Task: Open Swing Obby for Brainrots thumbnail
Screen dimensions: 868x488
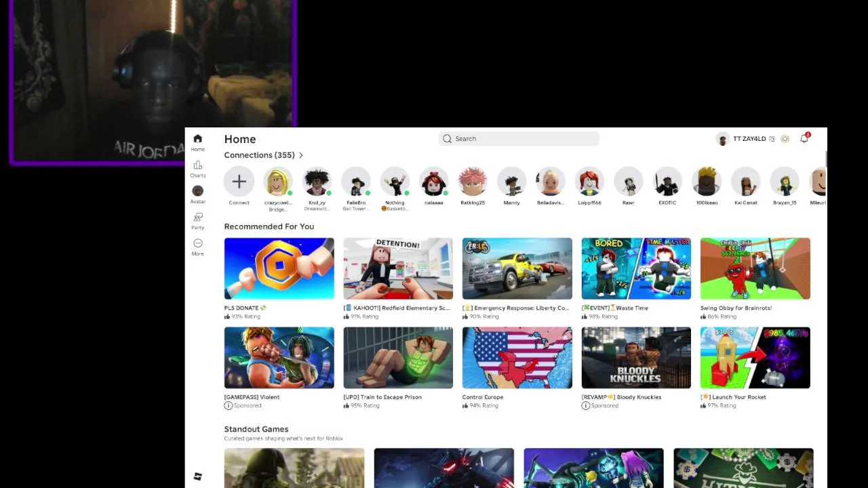Action: coord(755,268)
